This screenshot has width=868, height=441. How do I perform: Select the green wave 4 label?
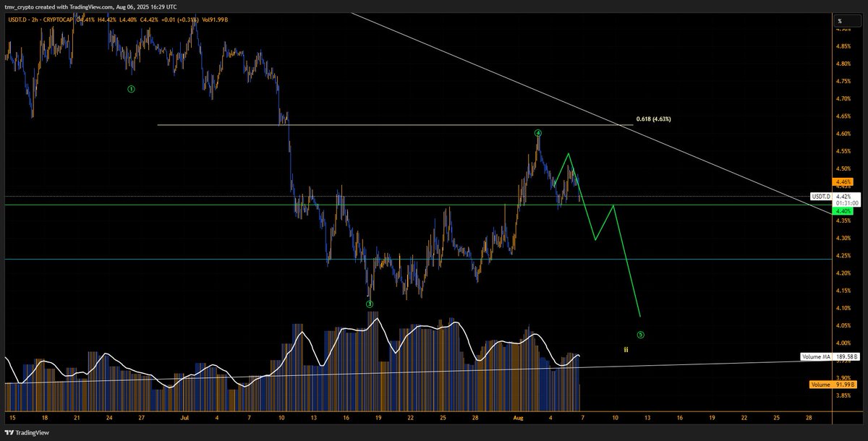[537, 133]
